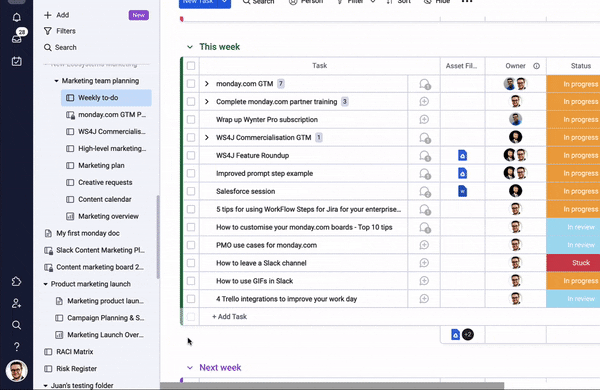
Task: Open updates for PMO use cases task
Action: (424, 245)
